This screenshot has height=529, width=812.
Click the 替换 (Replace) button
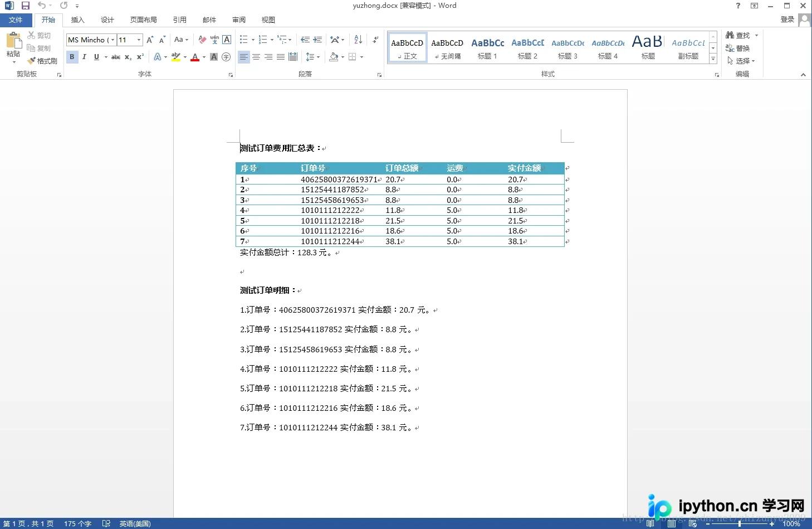(x=738, y=48)
